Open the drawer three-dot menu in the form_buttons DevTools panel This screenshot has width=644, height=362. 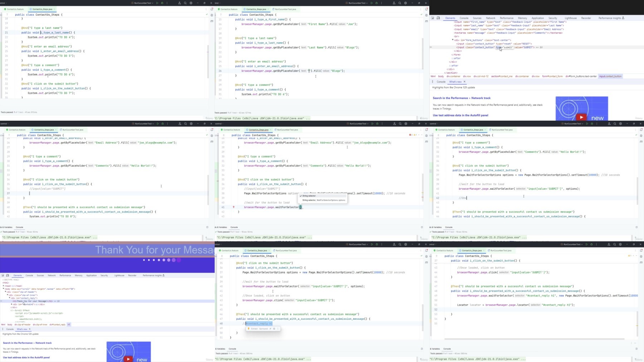click(x=432, y=82)
